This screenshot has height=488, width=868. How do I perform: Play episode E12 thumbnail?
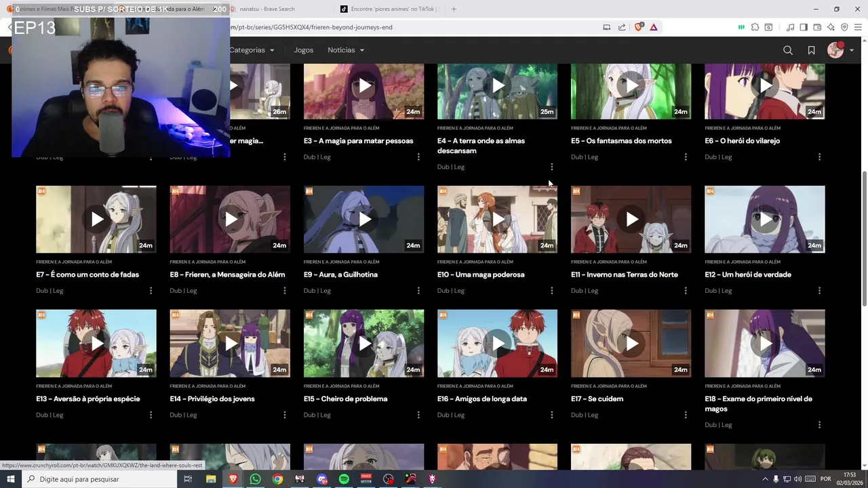pos(765,220)
